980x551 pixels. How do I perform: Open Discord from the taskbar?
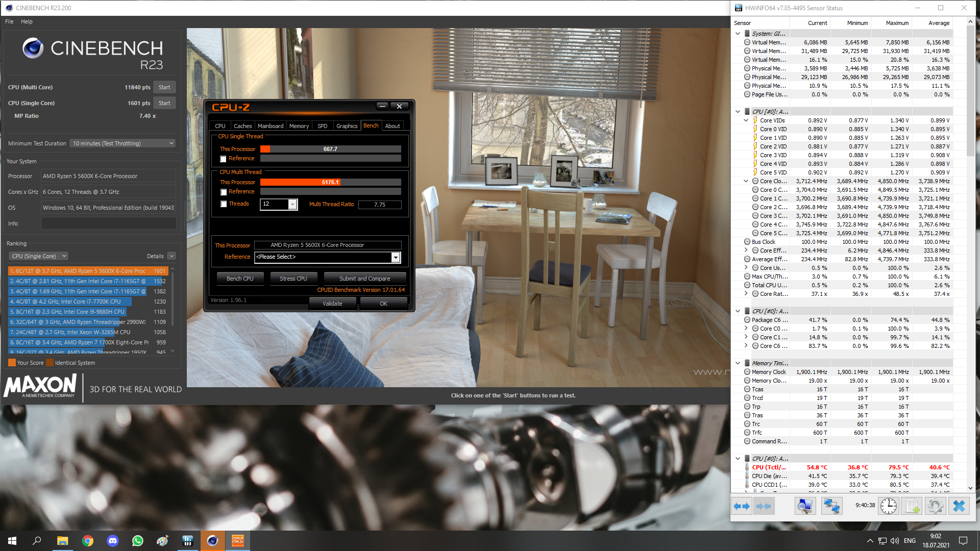click(x=112, y=541)
